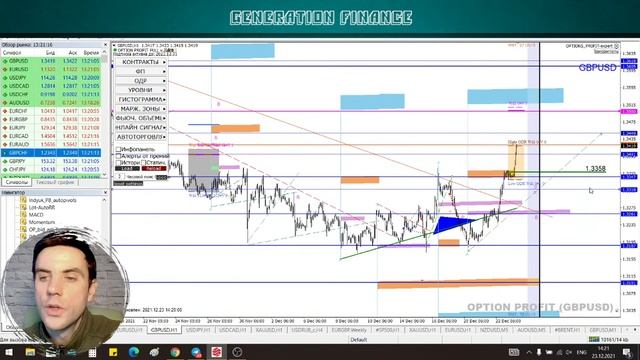This screenshot has height=360, width=640.
Task: Click right arrow of chart tab scroller
Action: [635, 330]
